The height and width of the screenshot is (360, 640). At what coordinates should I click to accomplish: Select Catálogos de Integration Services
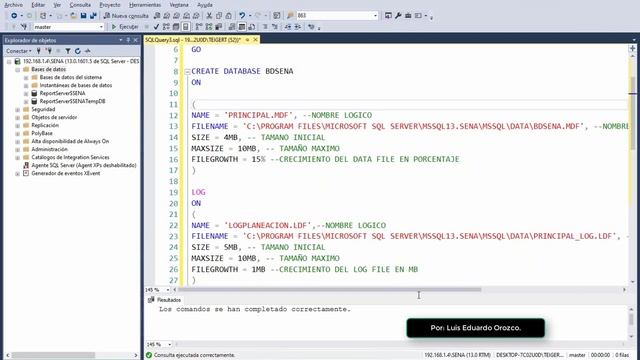(70, 157)
